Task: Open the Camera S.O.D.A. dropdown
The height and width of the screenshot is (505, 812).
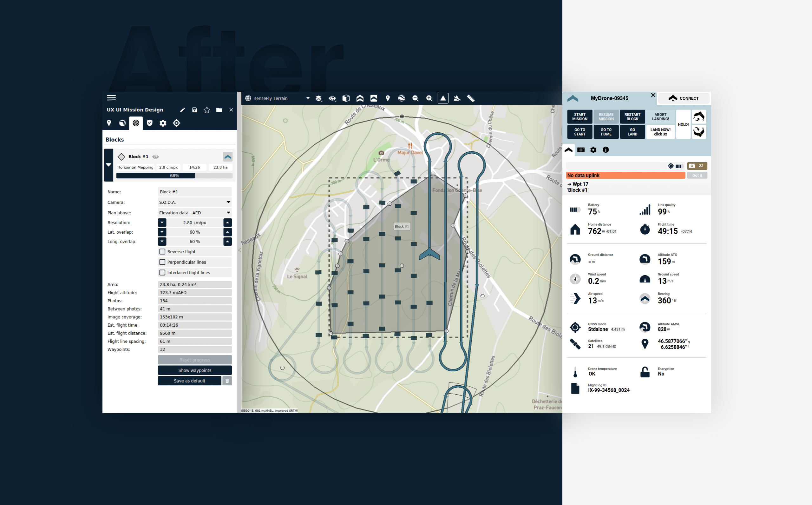Action: (194, 202)
